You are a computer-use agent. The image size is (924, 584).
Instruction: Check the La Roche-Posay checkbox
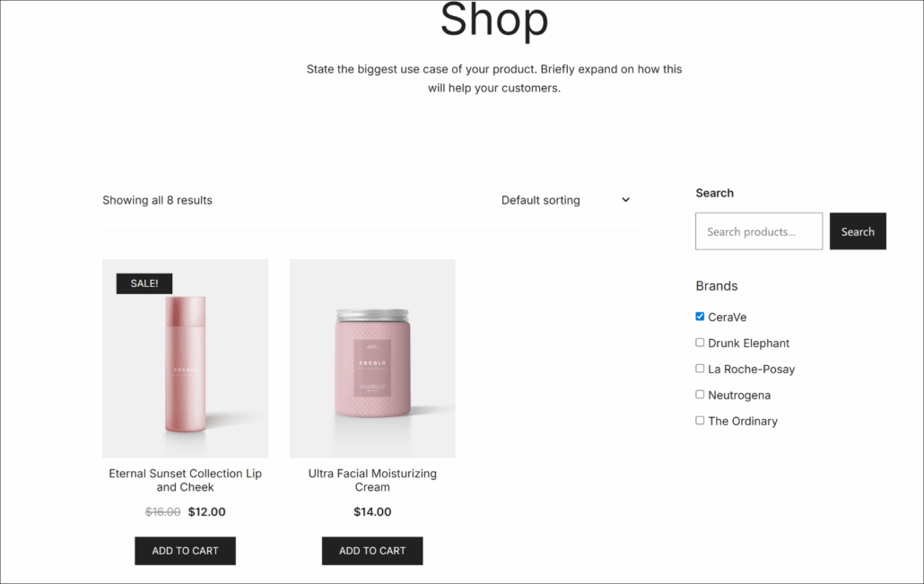(700, 368)
